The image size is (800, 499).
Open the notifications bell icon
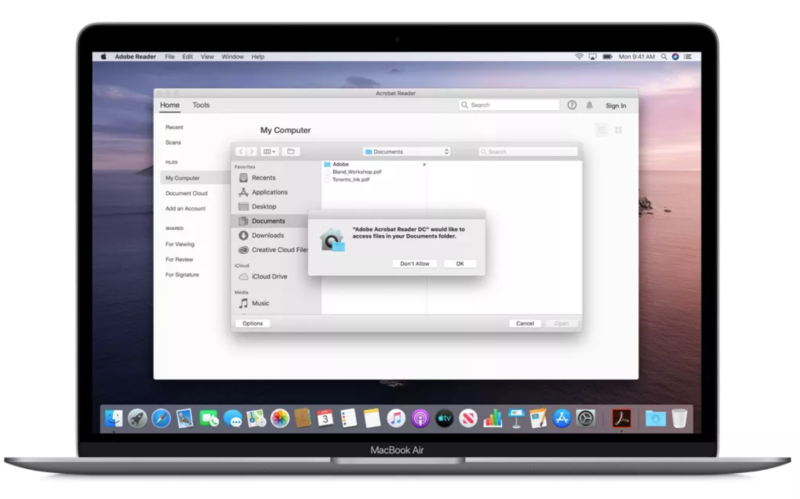coord(589,105)
